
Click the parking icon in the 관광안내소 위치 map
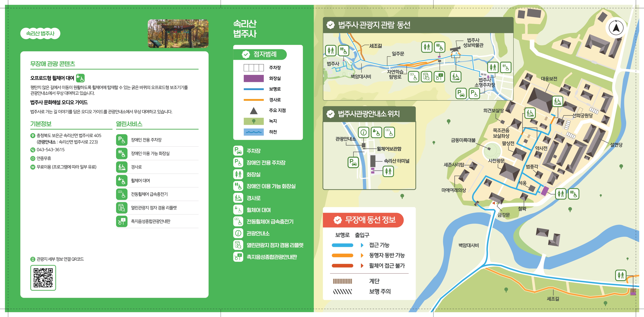point(353,163)
